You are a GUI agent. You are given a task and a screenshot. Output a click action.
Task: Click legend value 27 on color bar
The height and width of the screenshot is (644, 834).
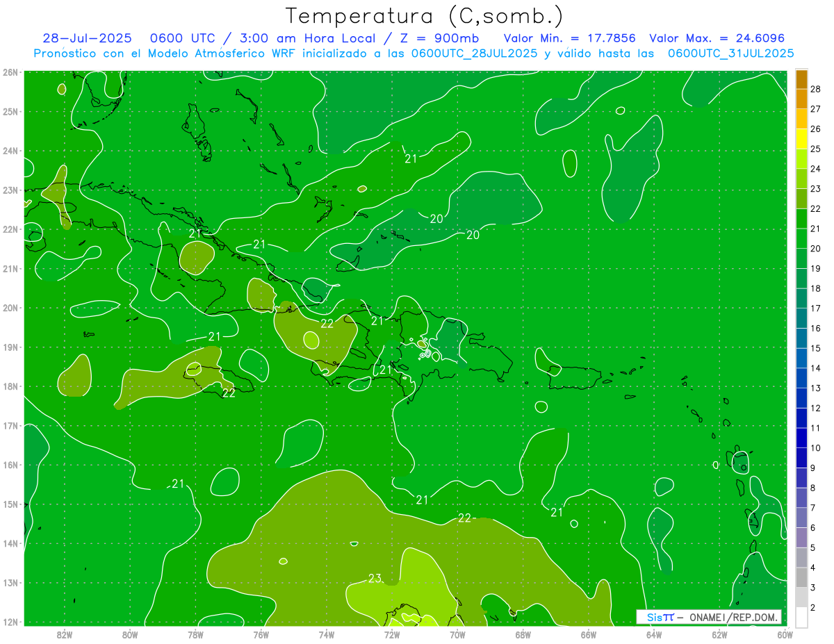pyautogui.click(x=816, y=109)
